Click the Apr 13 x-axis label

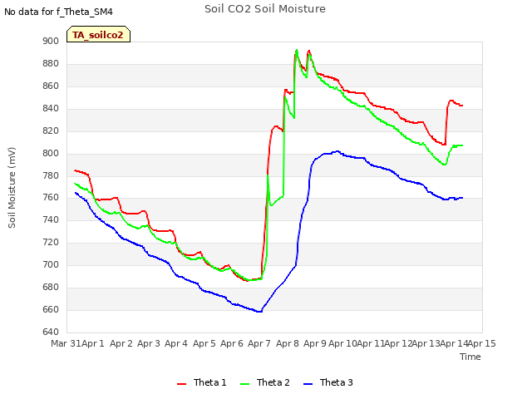pos(426,343)
